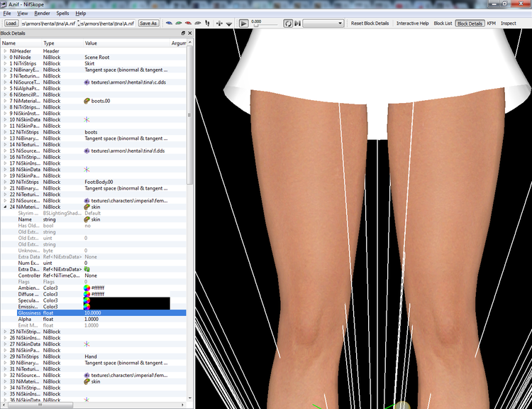The height and width of the screenshot is (409, 532).
Task: Select the Glossiness value 10.0000
Action: [x=93, y=313]
